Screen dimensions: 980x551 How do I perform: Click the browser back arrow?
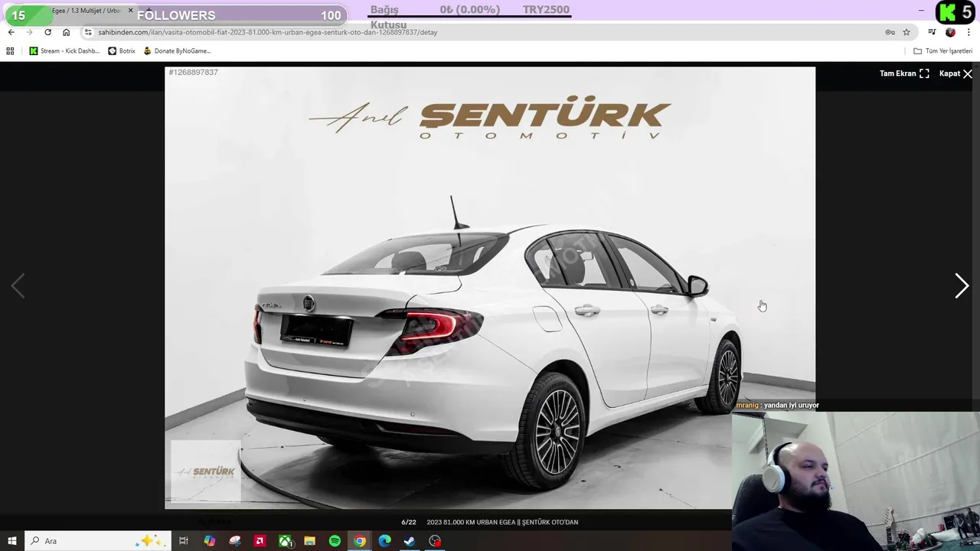click(x=11, y=32)
